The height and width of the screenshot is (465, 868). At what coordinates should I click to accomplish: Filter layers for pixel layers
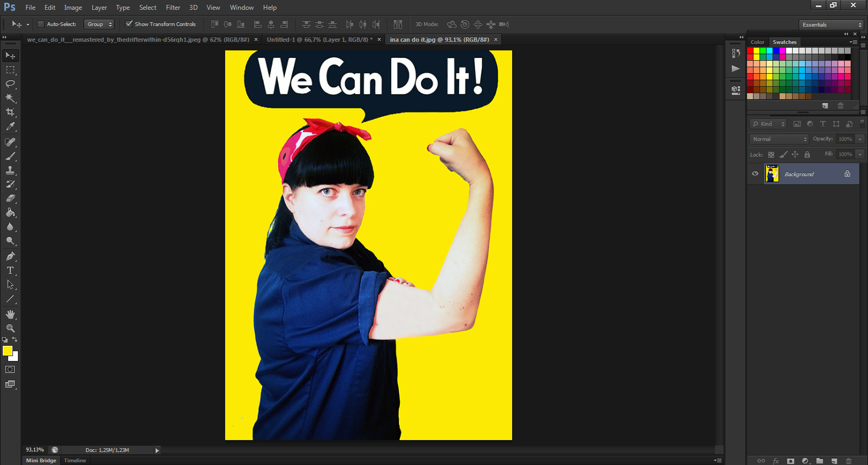[x=797, y=124]
